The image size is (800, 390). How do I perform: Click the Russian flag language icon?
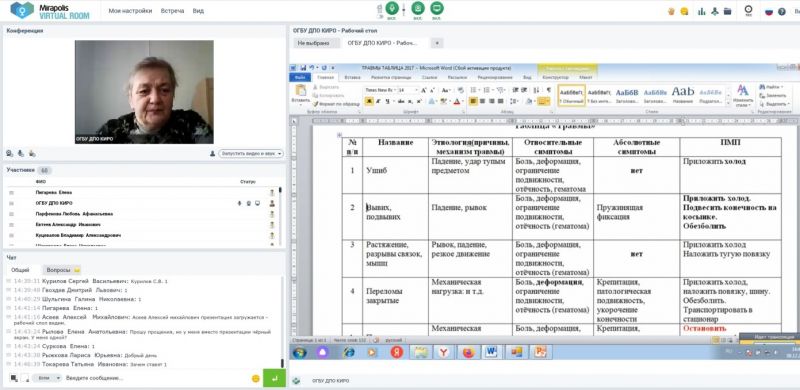click(x=768, y=12)
